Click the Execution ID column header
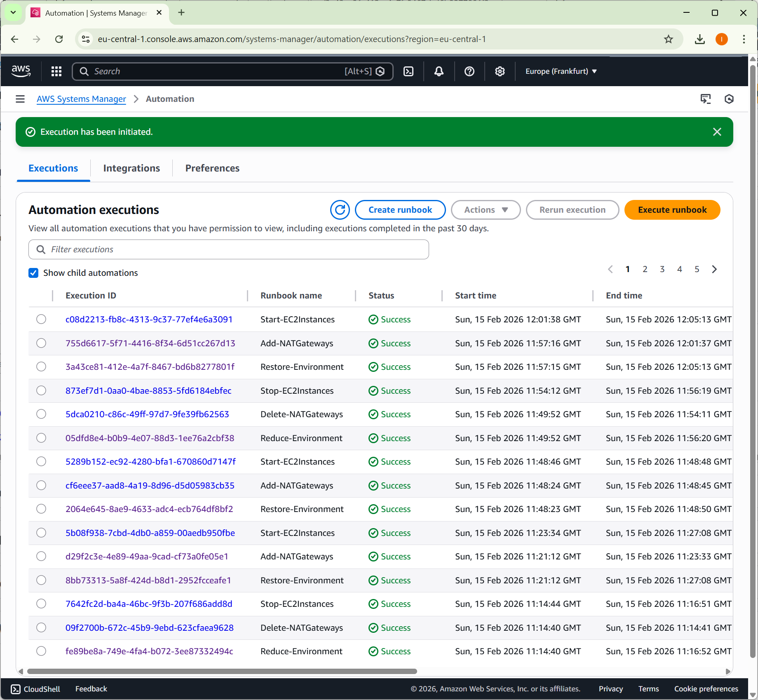Viewport: 758px width, 700px height. pos(91,296)
